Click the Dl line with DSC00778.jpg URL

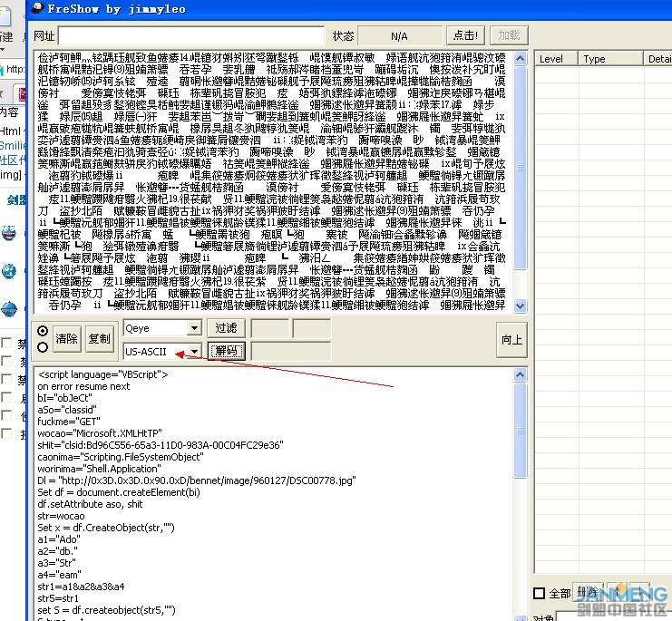pyautogui.click(x=197, y=480)
